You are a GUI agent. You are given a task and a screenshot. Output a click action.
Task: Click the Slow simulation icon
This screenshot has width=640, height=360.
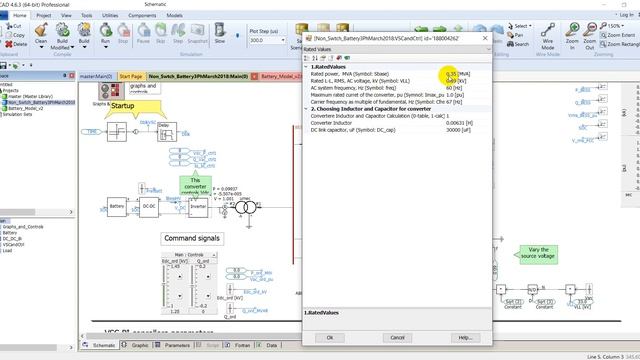(220, 30)
